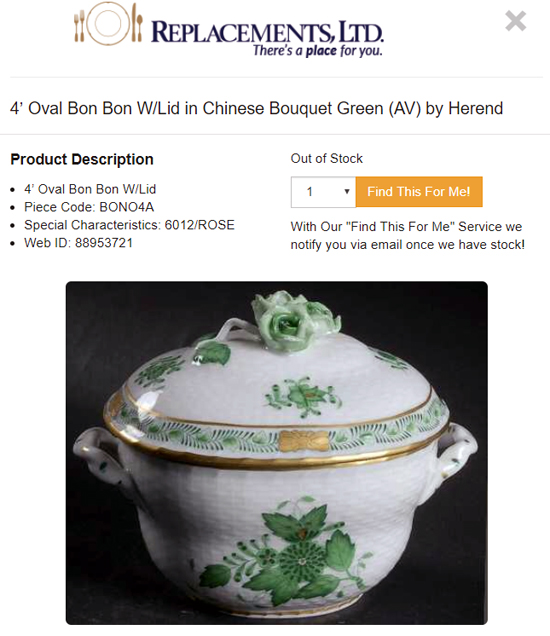
Task: Click the first bullet '4' Oval Bon Bon W/Lid'
Action: [x=90, y=189]
